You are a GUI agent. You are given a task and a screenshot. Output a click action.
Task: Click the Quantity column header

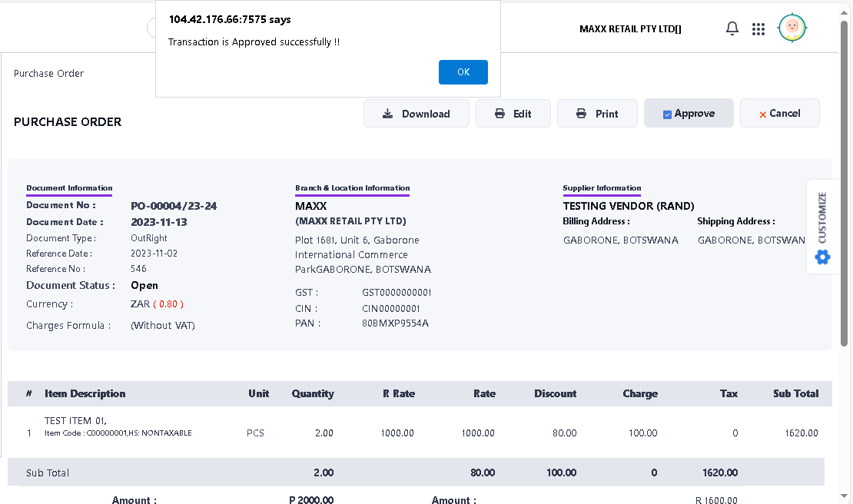click(312, 393)
